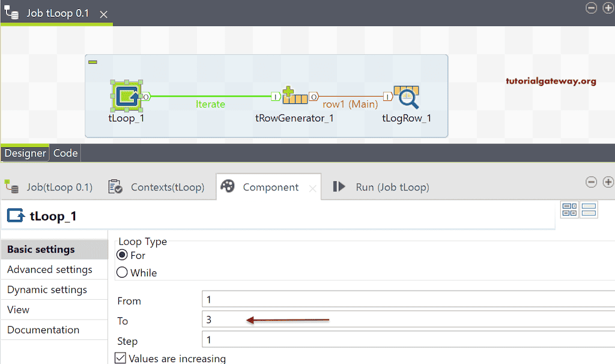The image size is (615, 364).
Task: Open Advanced settings section
Action: [x=50, y=270]
